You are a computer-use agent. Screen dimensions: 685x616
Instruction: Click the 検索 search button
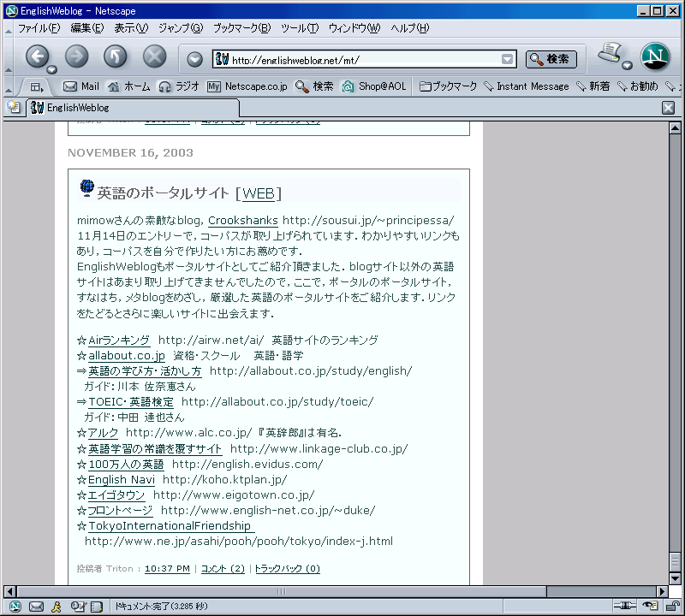point(551,59)
